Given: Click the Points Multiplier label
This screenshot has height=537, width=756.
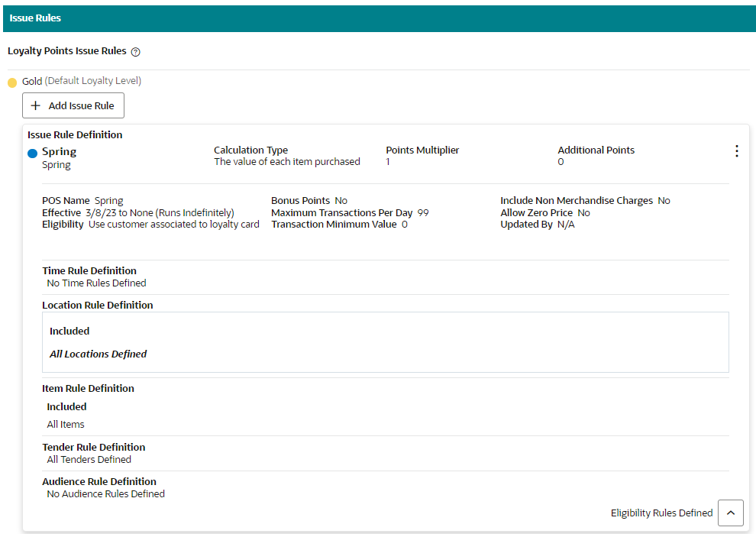Looking at the screenshot, I should pos(422,150).
